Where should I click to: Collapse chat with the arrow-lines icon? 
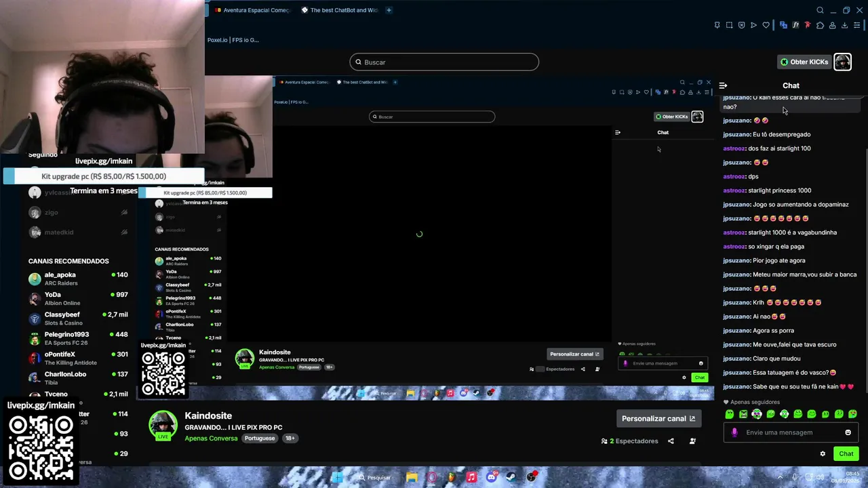[723, 85]
